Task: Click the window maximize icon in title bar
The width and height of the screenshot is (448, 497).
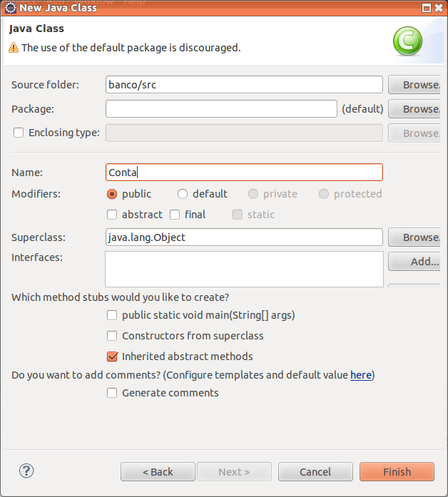Action: tap(427, 8)
